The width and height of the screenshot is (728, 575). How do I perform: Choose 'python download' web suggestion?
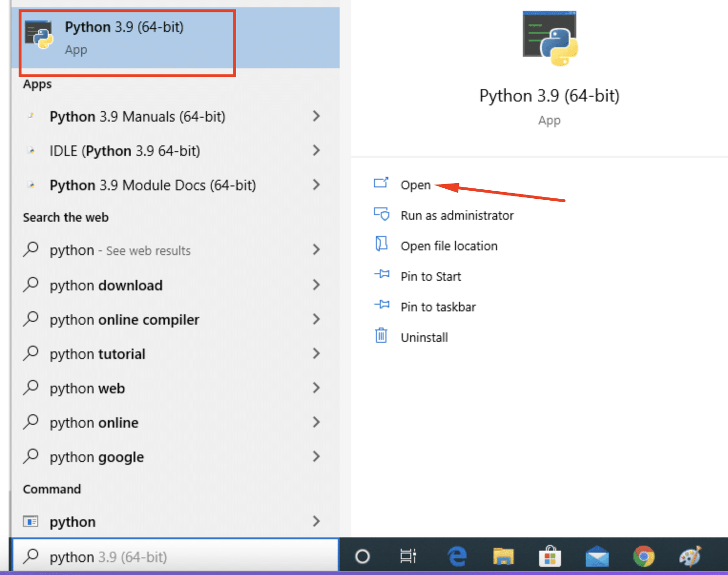point(175,285)
